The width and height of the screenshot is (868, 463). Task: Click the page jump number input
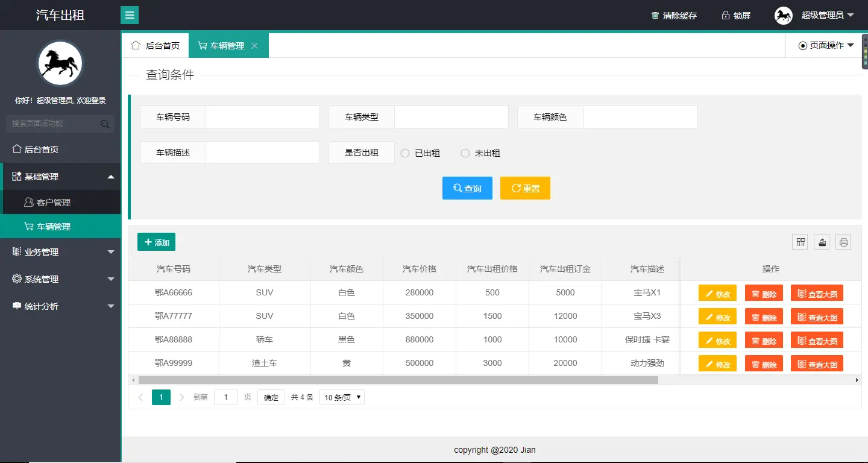226,397
